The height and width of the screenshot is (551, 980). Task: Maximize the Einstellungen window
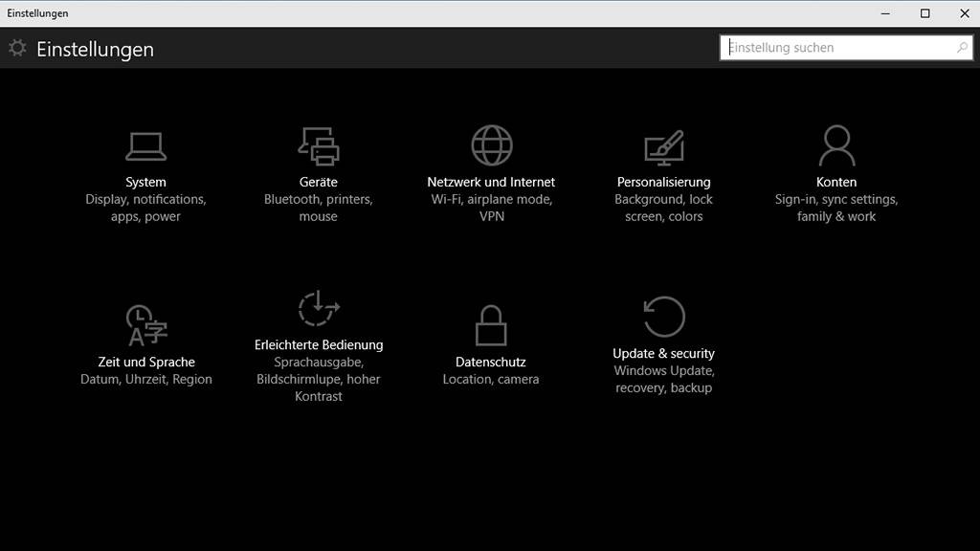pyautogui.click(x=924, y=13)
